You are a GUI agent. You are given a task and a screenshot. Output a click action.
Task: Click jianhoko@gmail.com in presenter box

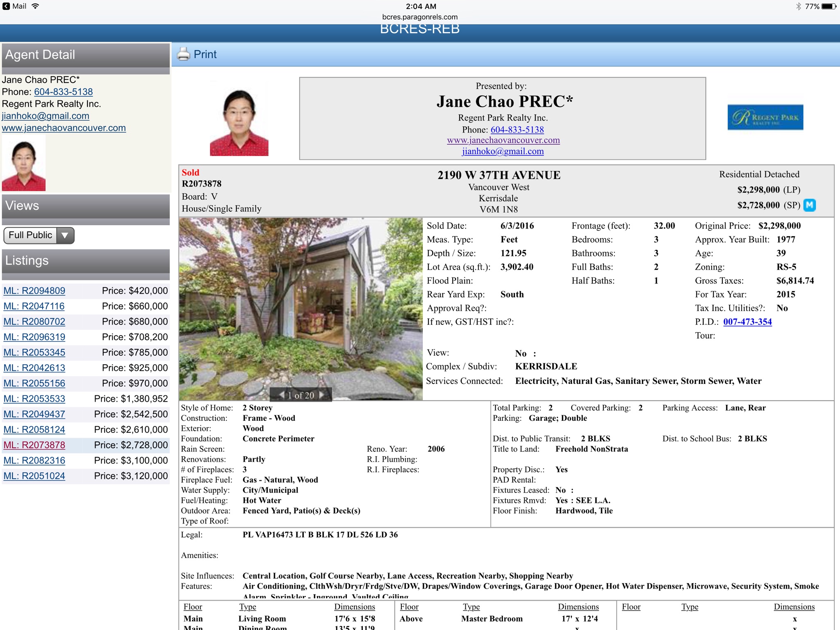[503, 151]
